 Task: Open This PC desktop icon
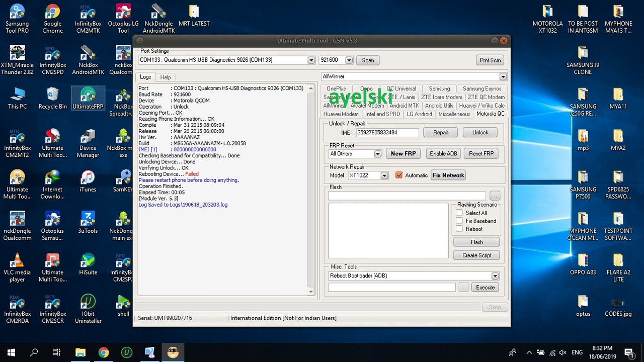pos(17,98)
